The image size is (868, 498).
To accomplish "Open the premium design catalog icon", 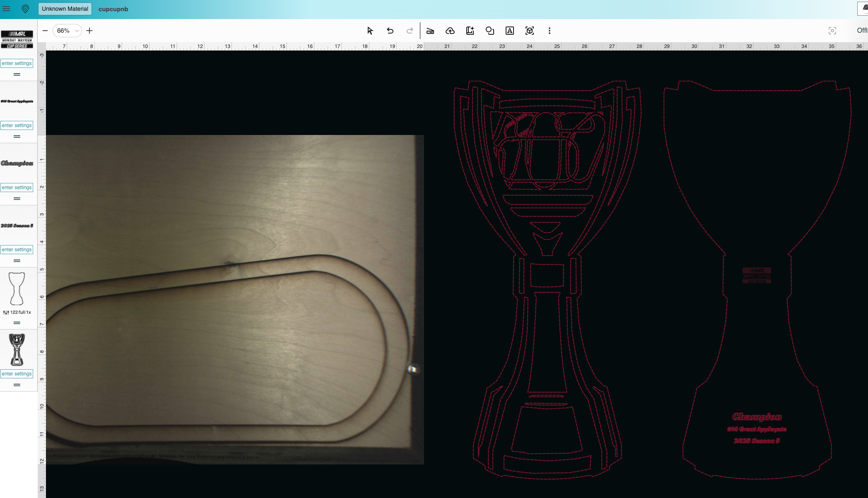I will coord(470,31).
